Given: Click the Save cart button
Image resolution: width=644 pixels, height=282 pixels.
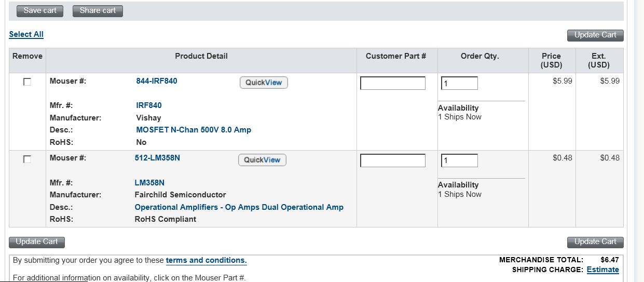Looking at the screenshot, I should (x=40, y=11).
